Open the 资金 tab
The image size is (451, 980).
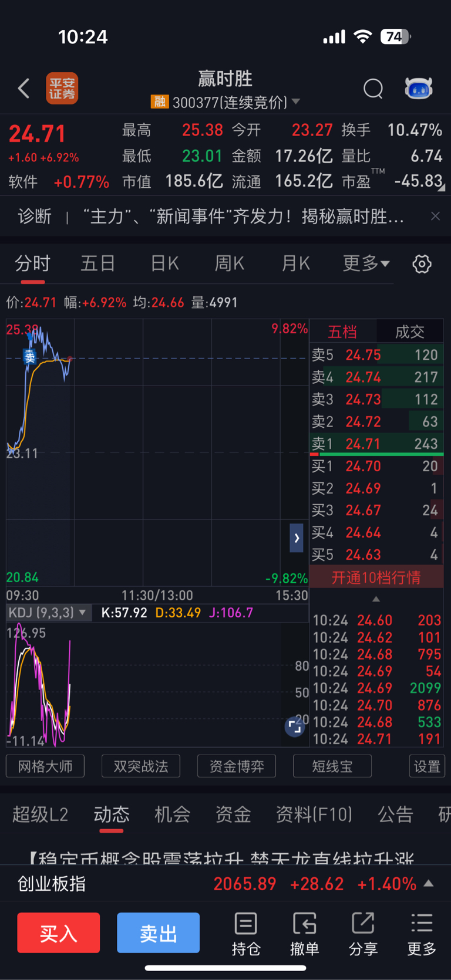tap(233, 815)
